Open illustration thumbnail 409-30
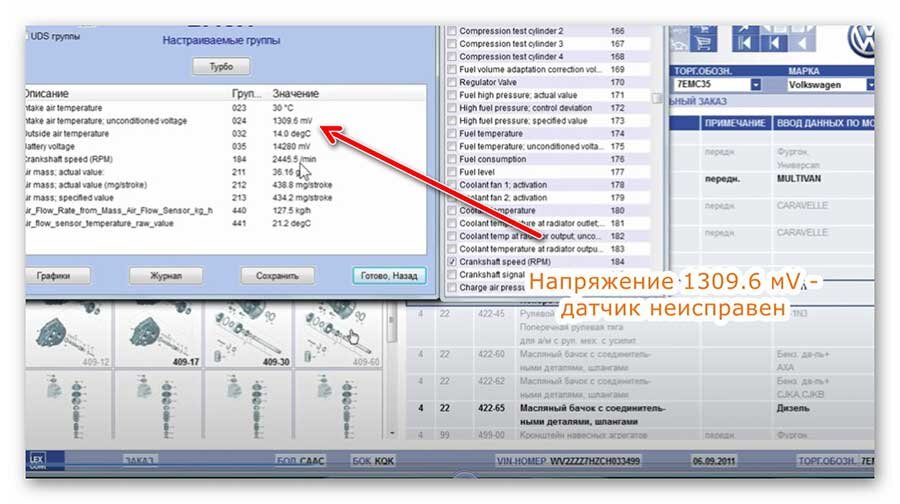Viewport: 900px width, 504px height. [x=249, y=336]
